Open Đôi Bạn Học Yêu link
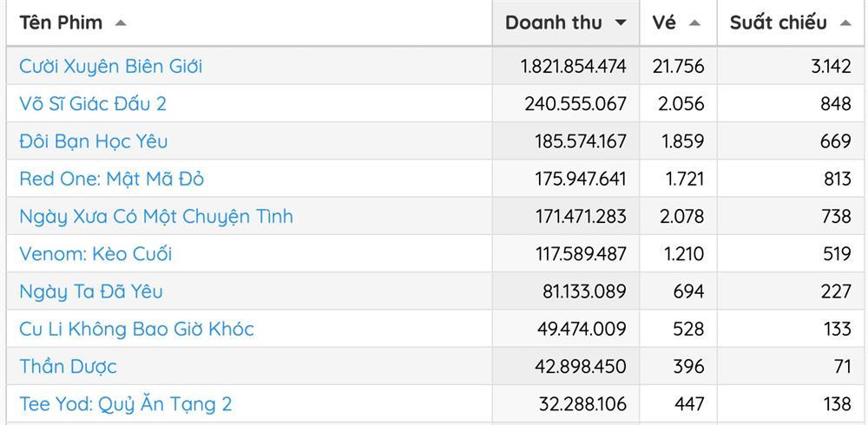This screenshot has width=868, height=425. (x=94, y=141)
